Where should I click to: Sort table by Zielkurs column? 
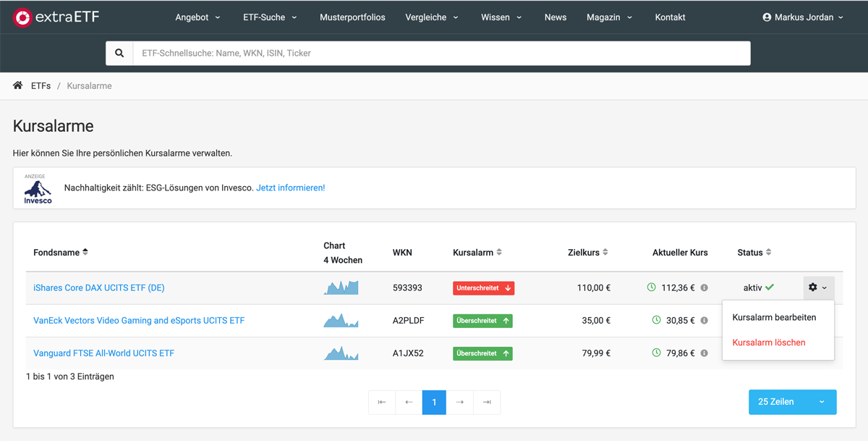pyautogui.click(x=588, y=252)
